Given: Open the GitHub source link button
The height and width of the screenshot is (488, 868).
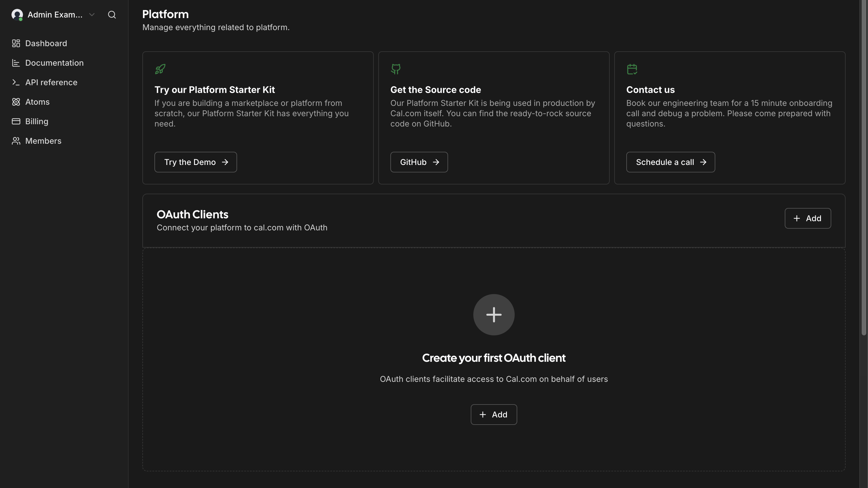Looking at the screenshot, I should pyautogui.click(x=419, y=162).
